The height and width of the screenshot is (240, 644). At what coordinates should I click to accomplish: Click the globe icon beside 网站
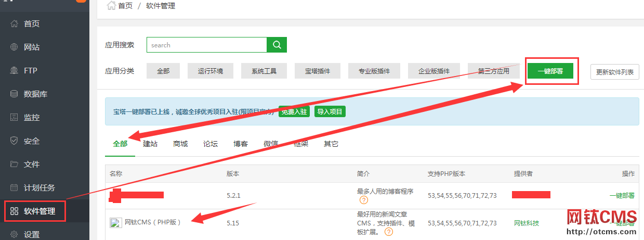pos(15,47)
